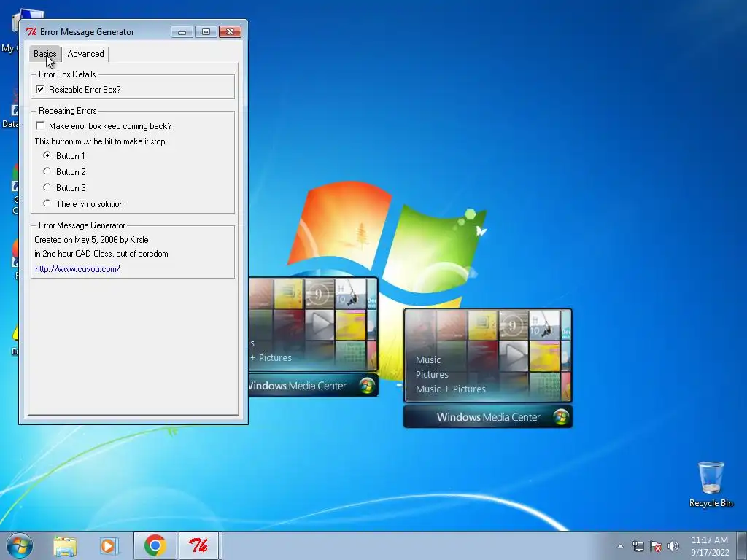Screen dimensions: 747x560
Task: Click the Tk app taskbar button
Action: (x=198, y=545)
